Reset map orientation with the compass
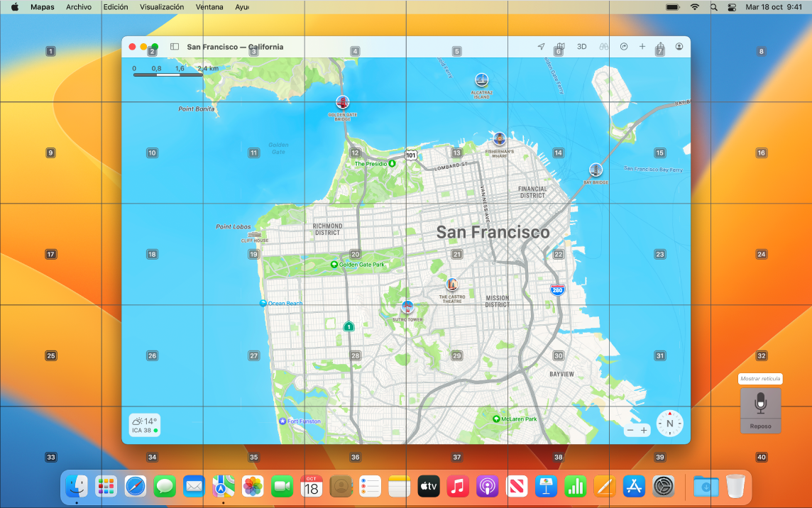812x508 pixels. click(x=669, y=423)
